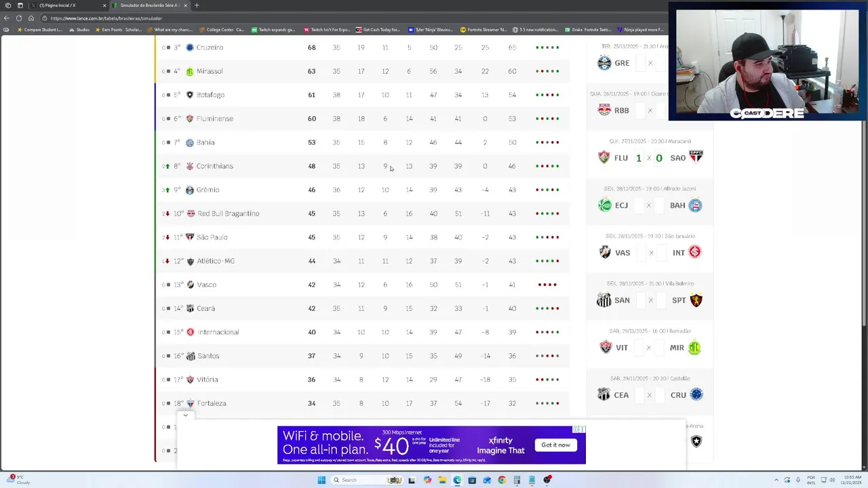Screen dimensions: 868x488
Task: Click the Ceará crest in the 14th place row
Action: tap(191, 308)
